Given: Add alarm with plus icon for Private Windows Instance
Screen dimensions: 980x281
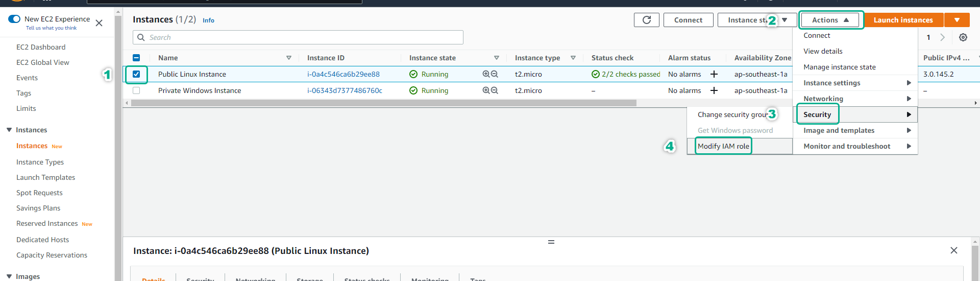Looking at the screenshot, I should [x=714, y=90].
